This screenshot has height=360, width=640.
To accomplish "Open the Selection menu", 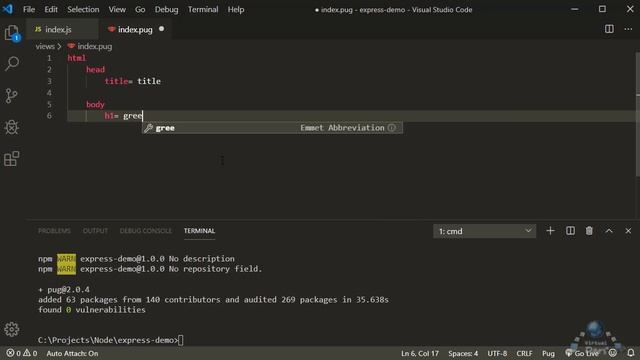I will click(83, 9).
